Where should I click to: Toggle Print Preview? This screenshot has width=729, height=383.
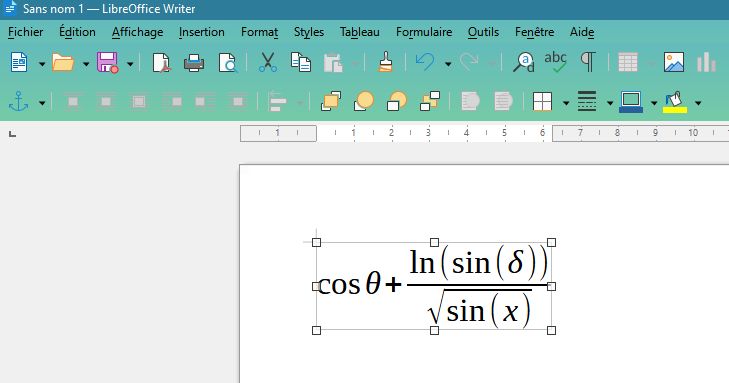point(228,62)
